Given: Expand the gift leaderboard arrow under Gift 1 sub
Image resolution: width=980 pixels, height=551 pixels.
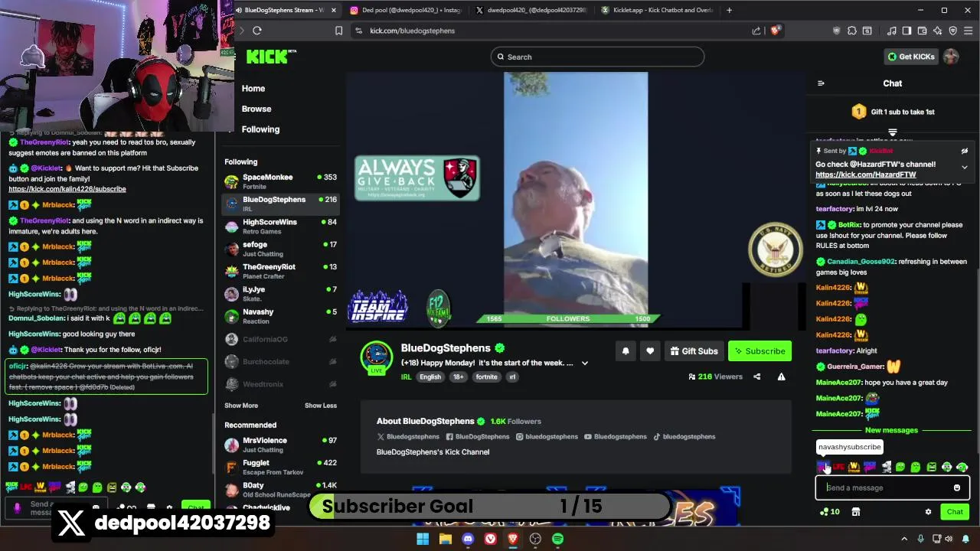Looking at the screenshot, I should 892,132.
